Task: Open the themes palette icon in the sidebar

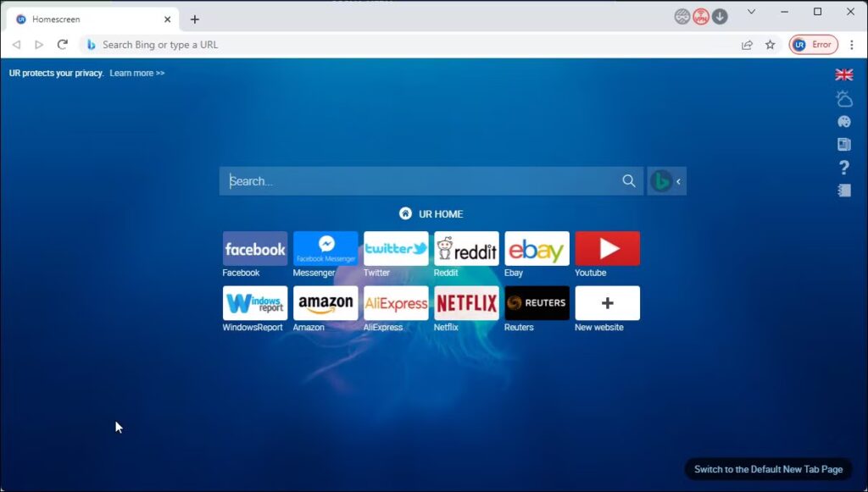Action: coord(844,121)
